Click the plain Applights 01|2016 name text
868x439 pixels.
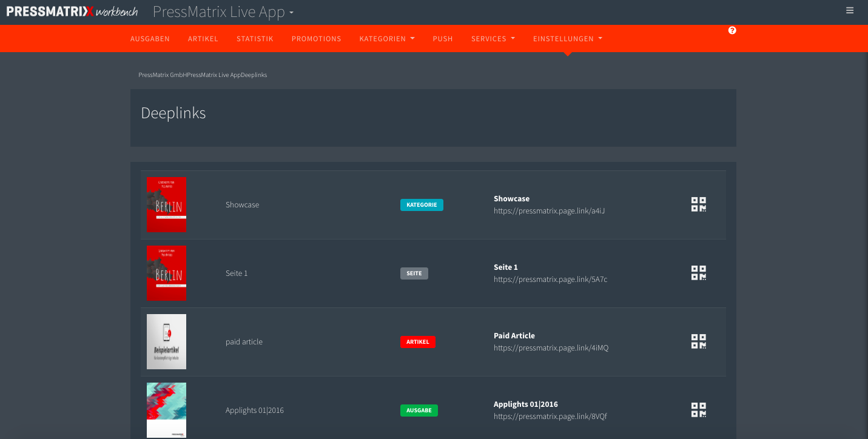tap(255, 411)
